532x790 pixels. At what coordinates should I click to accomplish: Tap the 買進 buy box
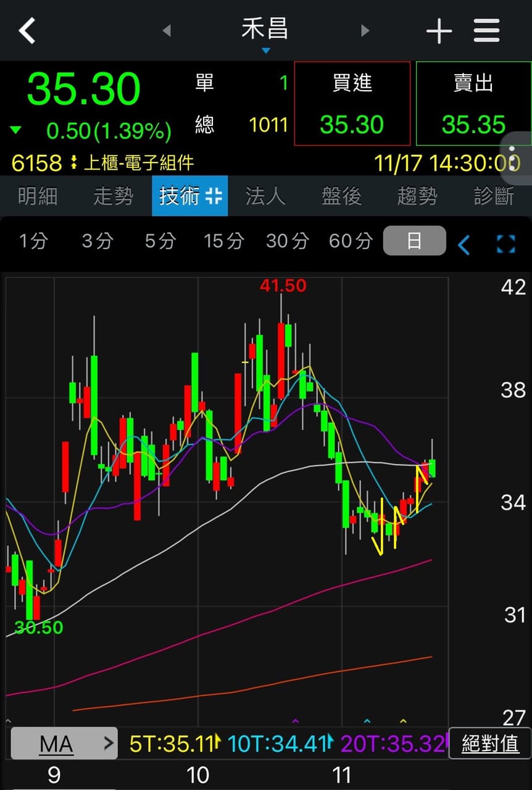[x=352, y=103]
